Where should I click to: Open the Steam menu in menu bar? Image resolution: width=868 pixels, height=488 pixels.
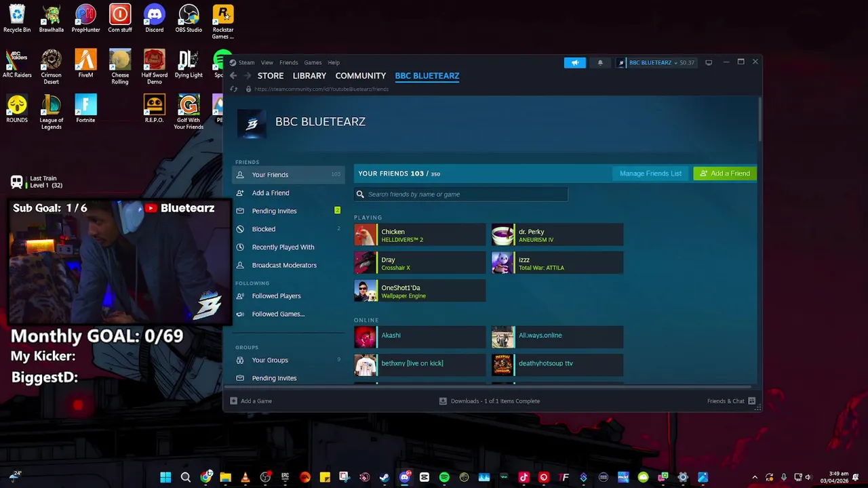246,62
